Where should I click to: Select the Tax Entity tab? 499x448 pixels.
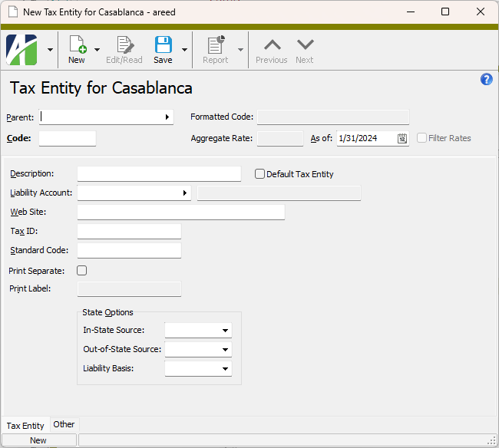(25, 425)
